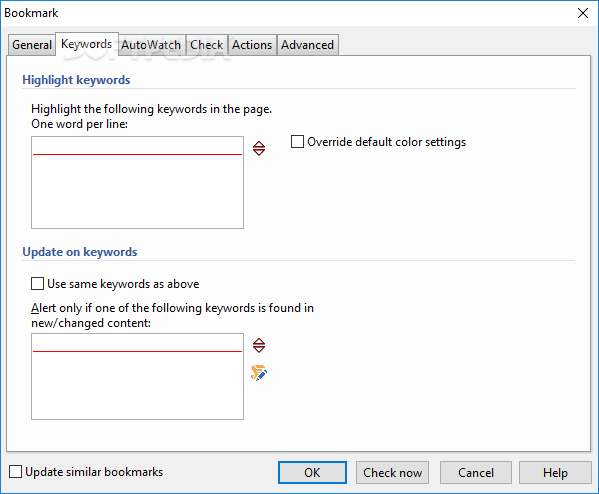
Task: Close the Bookmark dialog window
Action: (x=583, y=13)
